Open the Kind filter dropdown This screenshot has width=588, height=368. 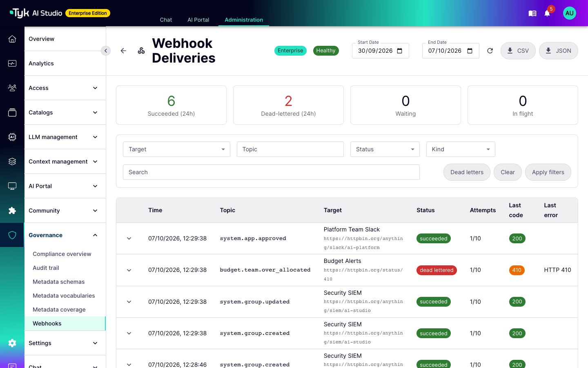tap(461, 149)
